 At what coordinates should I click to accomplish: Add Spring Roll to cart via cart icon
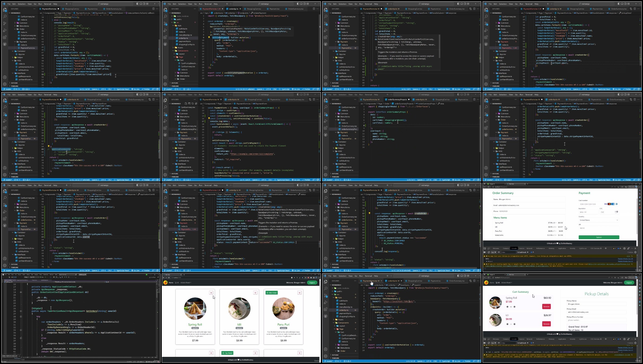pos(211,293)
